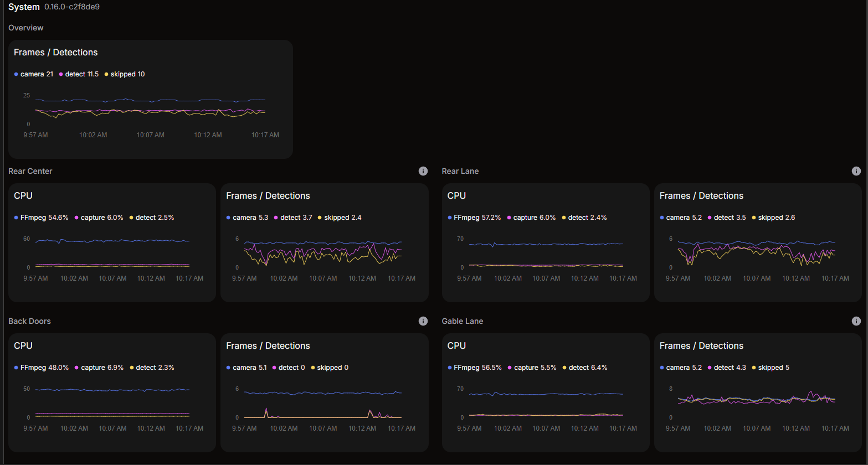Click Rear Lane Frames / Detections chart title
The height and width of the screenshot is (465, 868).
click(x=701, y=195)
